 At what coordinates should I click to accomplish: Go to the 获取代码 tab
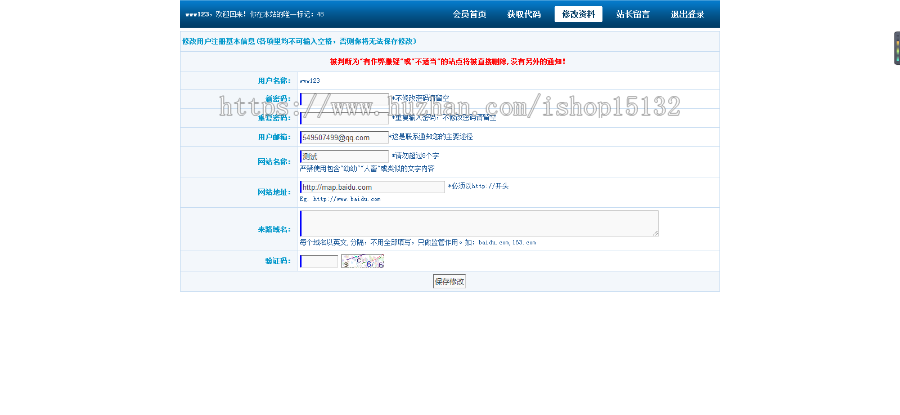(523, 14)
